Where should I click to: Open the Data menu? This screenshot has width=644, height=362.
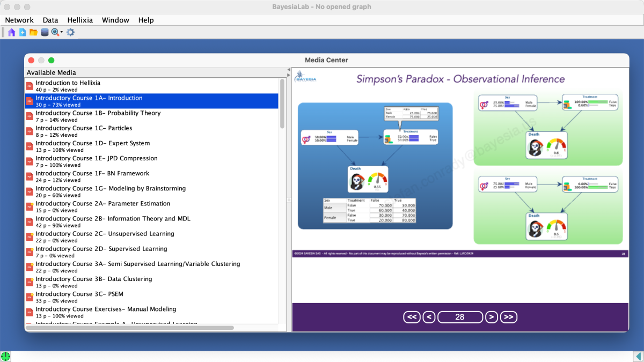pyautogui.click(x=50, y=20)
